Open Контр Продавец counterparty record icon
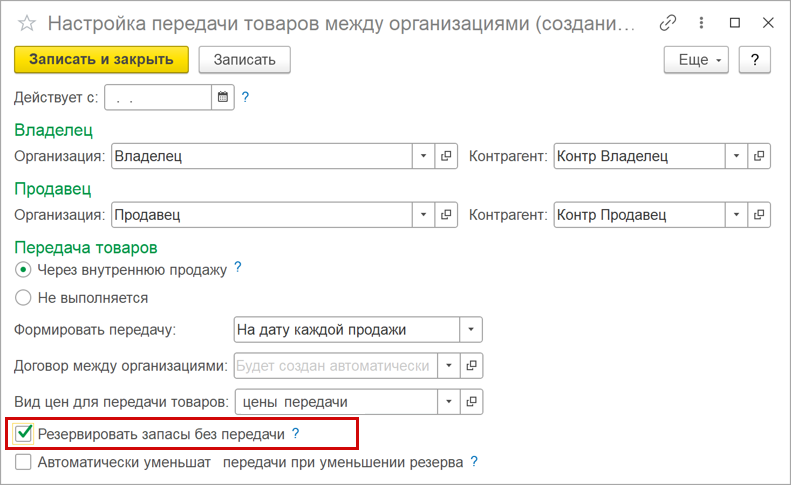This screenshot has width=791, height=485. (759, 214)
